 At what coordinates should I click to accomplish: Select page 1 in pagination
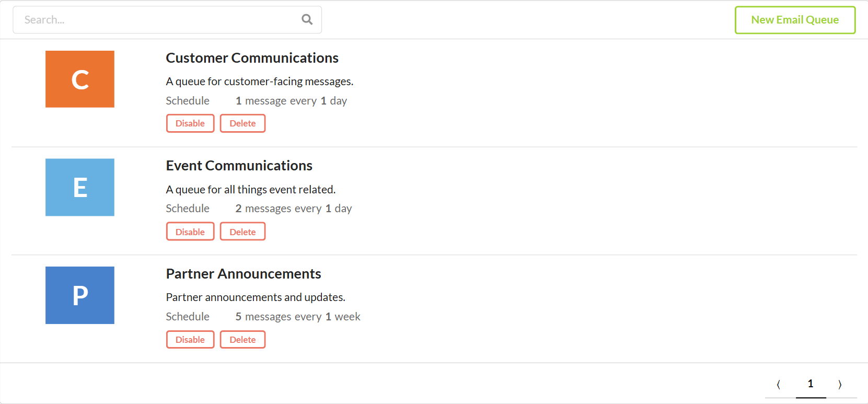point(811,384)
